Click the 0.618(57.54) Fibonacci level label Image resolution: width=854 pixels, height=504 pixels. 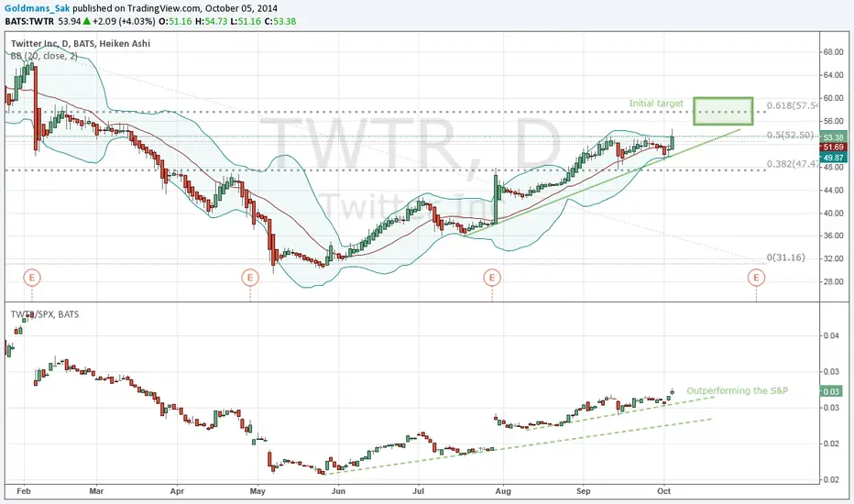[x=793, y=105]
